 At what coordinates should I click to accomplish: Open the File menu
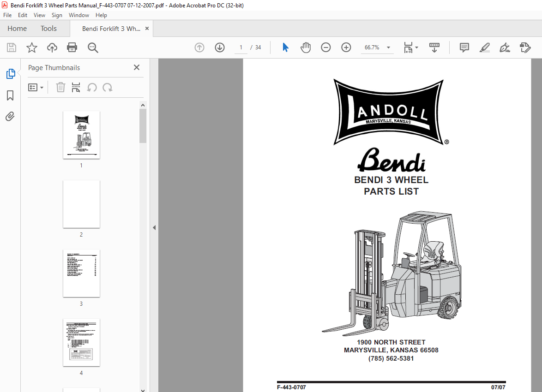(x=7, y=15)
